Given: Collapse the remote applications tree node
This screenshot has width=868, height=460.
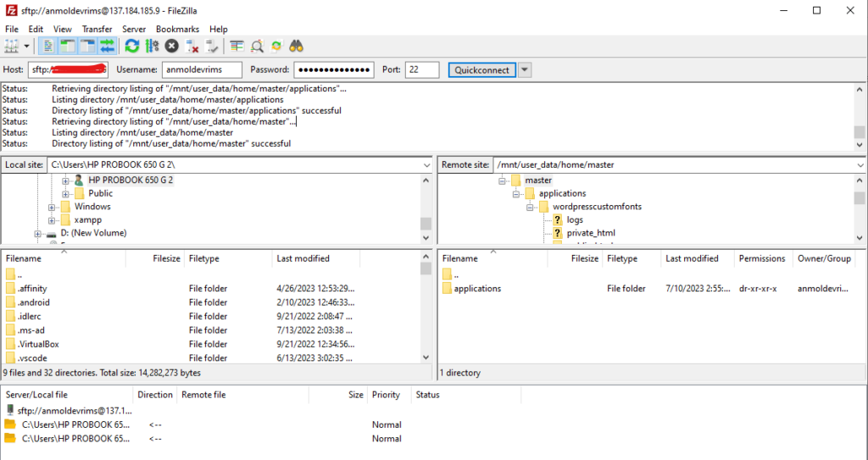Looking at the screenshot, I should click(x=516, y=194).
